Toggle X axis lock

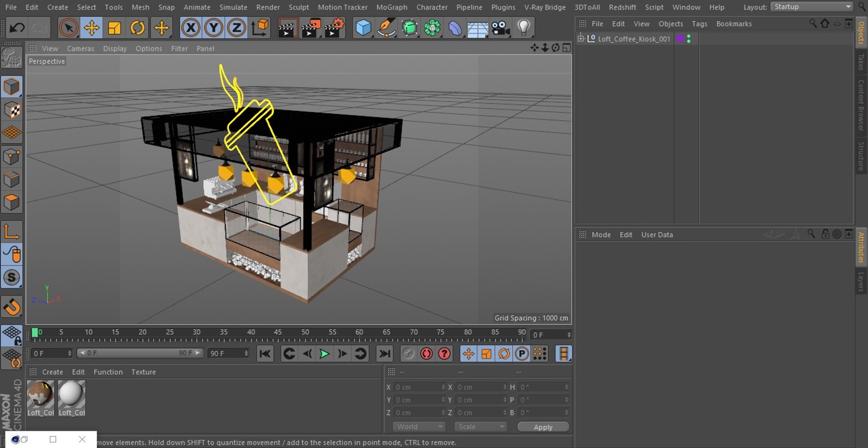191,28
